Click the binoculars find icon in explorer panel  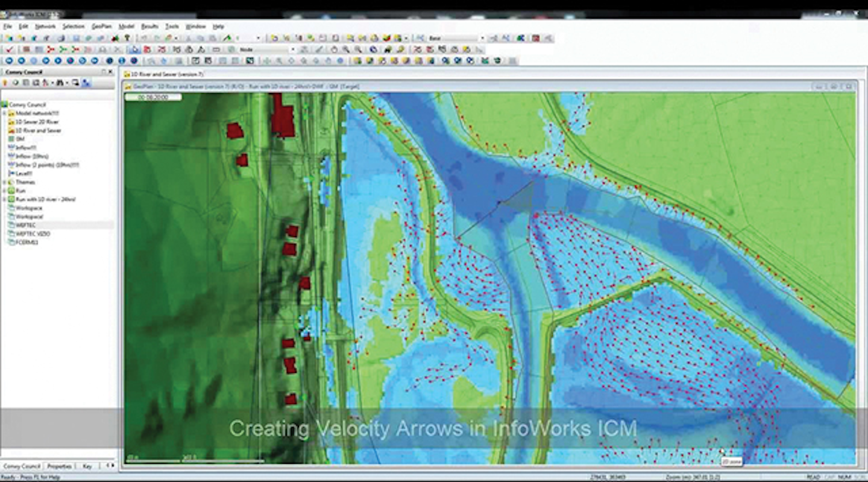tap(60, 83)
